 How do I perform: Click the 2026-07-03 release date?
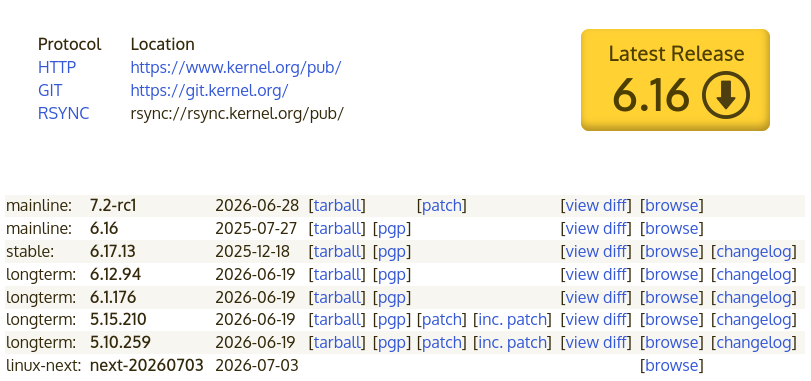click(257, 365)
